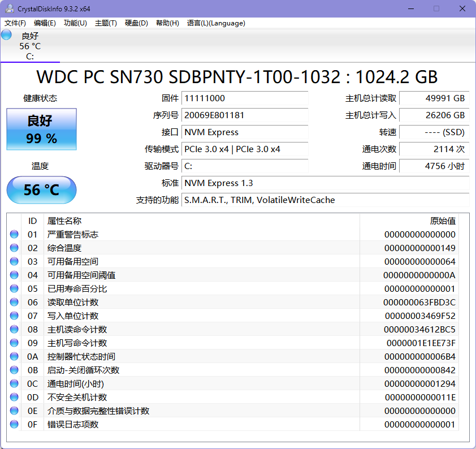Open the 语言(L)(Language) menu
This screenshot has width=476, height=449.
(216, 23)
